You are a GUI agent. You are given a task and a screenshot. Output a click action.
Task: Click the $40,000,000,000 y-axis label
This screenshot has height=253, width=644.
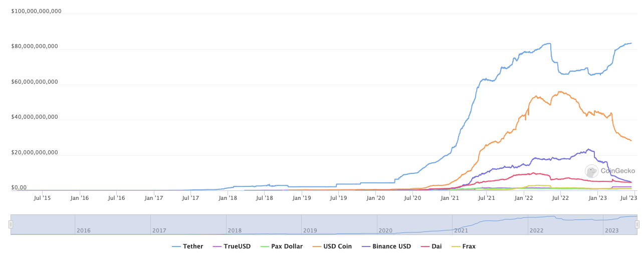tap(35, 117)
